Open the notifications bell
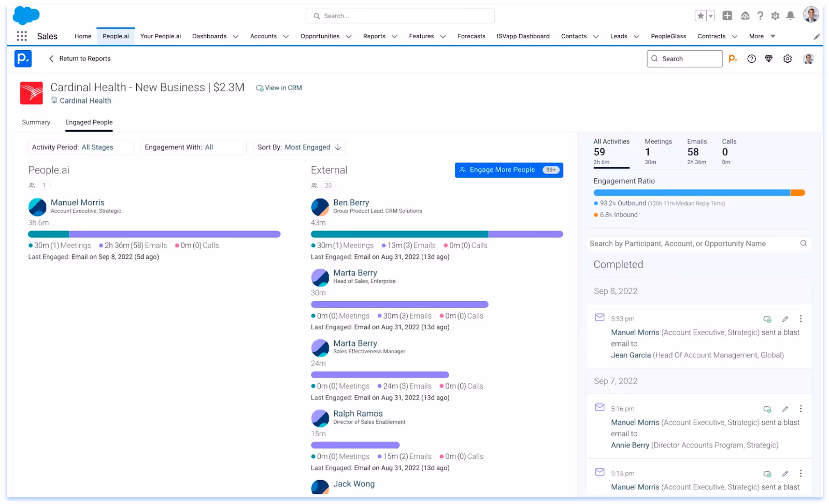The height and width of the screenshot is (504, 829). point(790,16)
